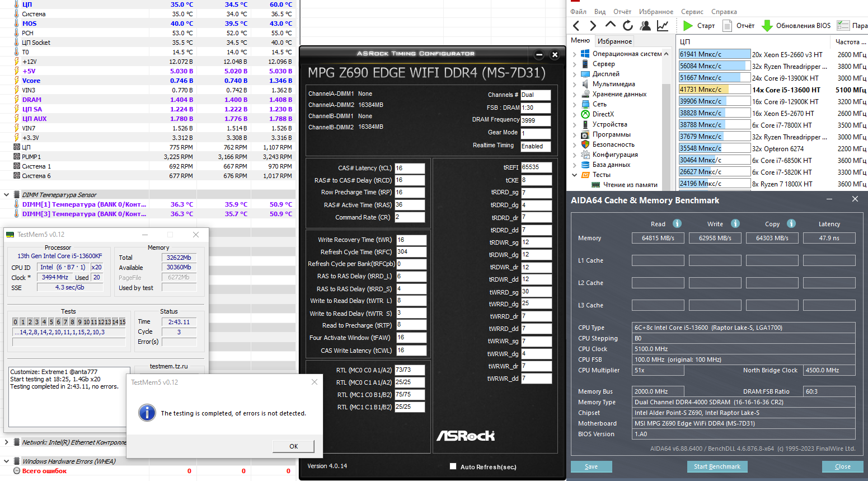Open the Файл menu
Viewport: 868px width, 481px height.
click(x=579, y=12)
